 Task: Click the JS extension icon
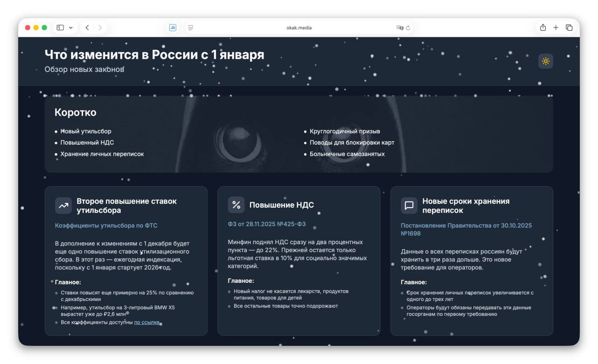click(x=172, y=28)
